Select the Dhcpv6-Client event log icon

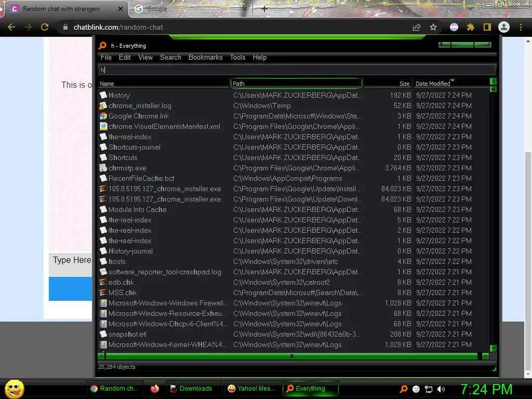coord(103,324)
